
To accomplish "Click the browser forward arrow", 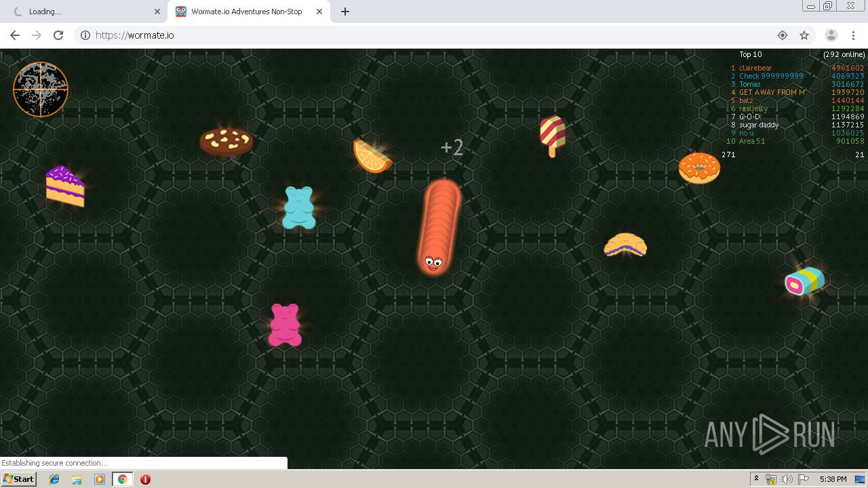I will (37, 35).
